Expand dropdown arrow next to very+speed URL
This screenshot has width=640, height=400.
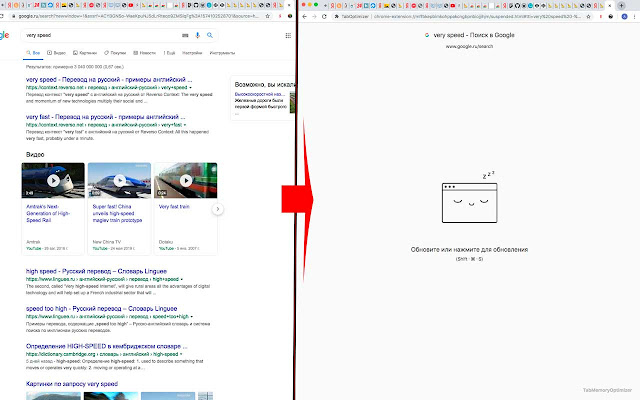[x=190, y=87]
